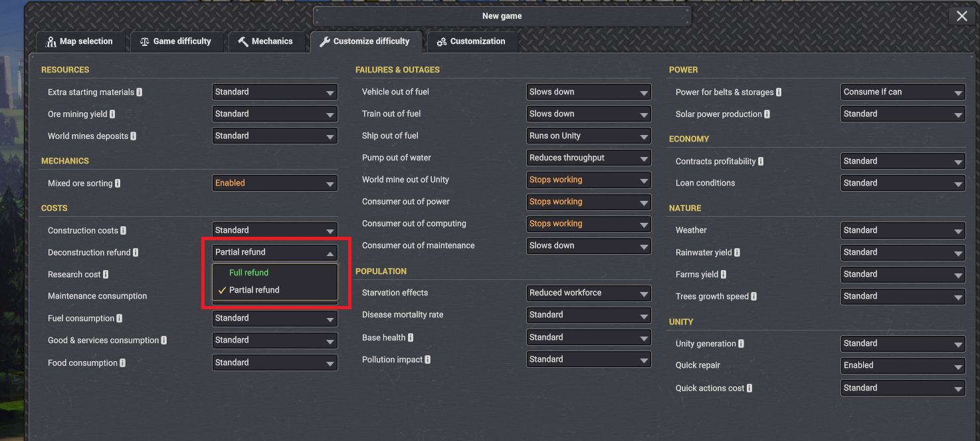980x441 pixels.
Task: Expand Pump out of water dropdown
Action: pyautogui.click(x=589, y=158)
